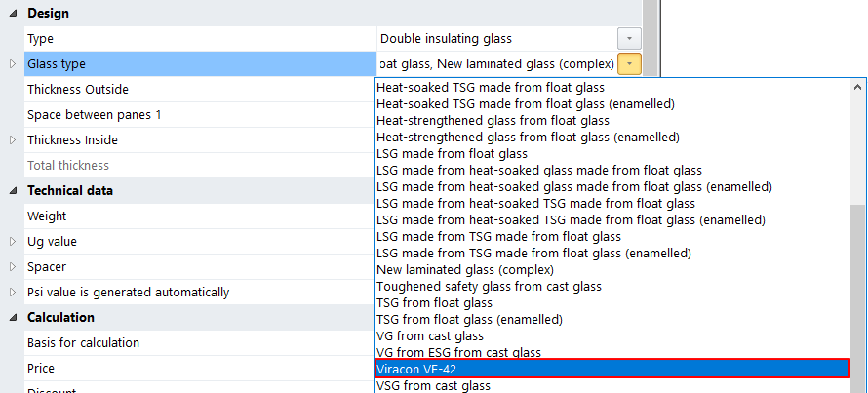This screenshot has height=393, width=868.
Task: Pick VG from cast glass
Action: point(429,335)
